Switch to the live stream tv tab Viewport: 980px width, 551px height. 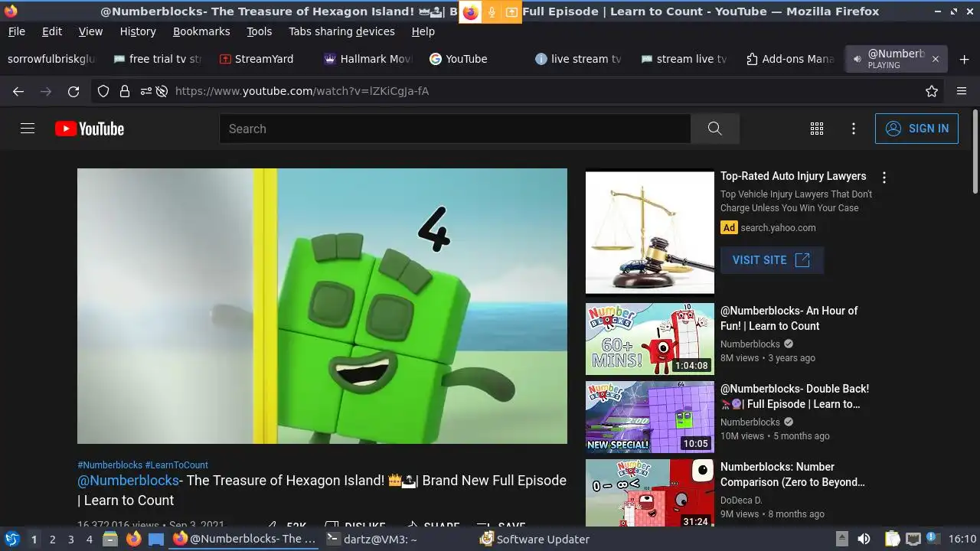pyautogui.click(x=580, y=59)
